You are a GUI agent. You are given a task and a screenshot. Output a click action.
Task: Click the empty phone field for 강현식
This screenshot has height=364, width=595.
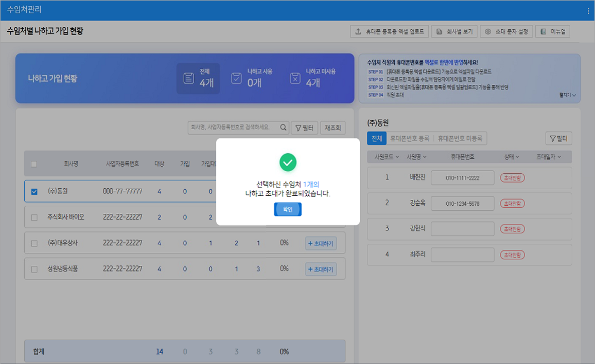tap(463, 229)
